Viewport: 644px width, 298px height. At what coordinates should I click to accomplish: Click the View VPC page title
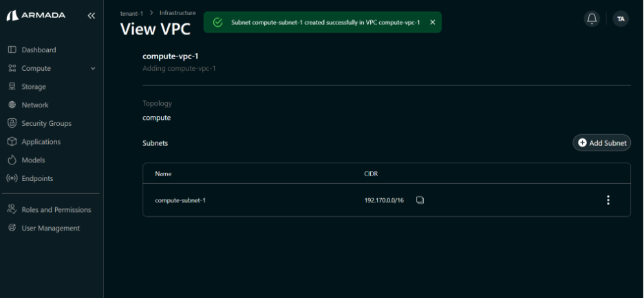pyautogui.click(x=155, y=29)
